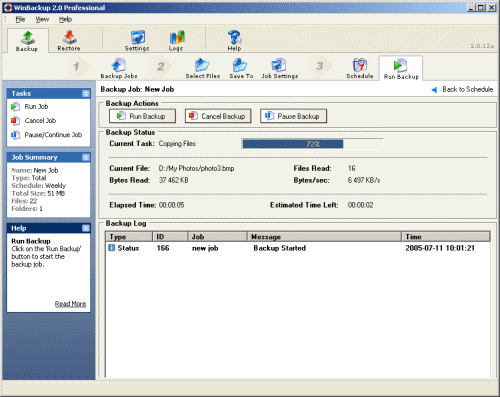This screenshot has height=397, width=500.
Task: Select the Backup Started log message
Action: [280, 248]
